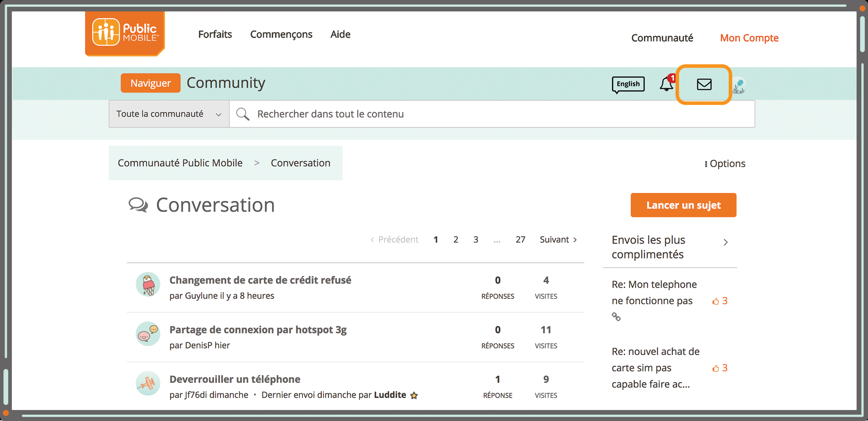The width and height of the screenshot is (868, 421).
Task: Open the Forfaits menu item
Action: point(215,34)
